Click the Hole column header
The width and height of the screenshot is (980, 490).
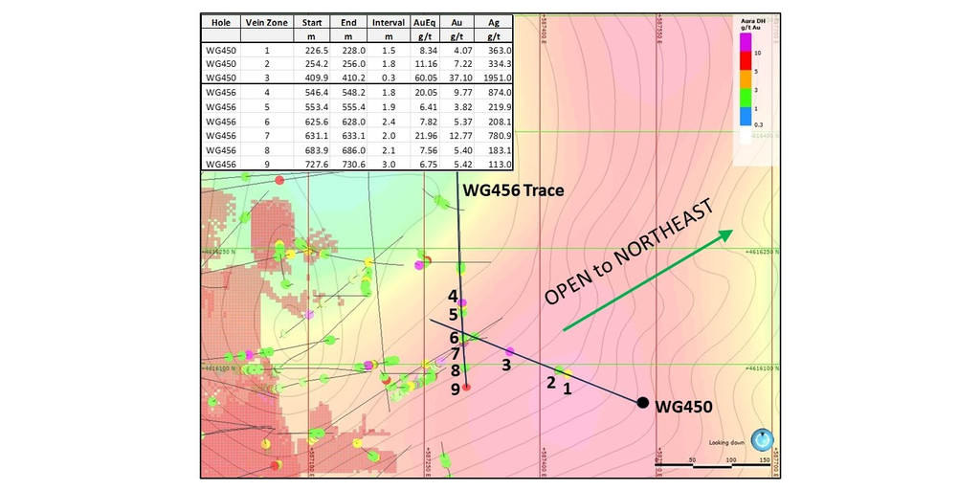pyautogui.click(x=220, y=22)
